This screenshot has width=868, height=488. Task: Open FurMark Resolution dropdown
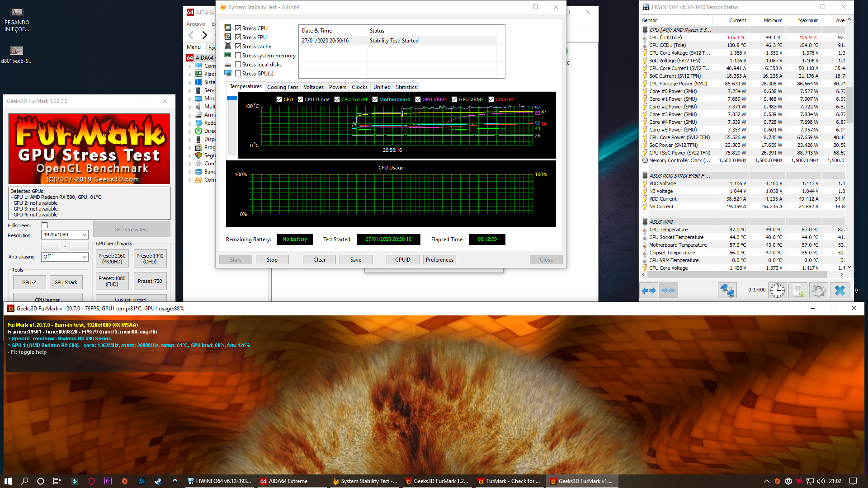[x=65, y=235]
